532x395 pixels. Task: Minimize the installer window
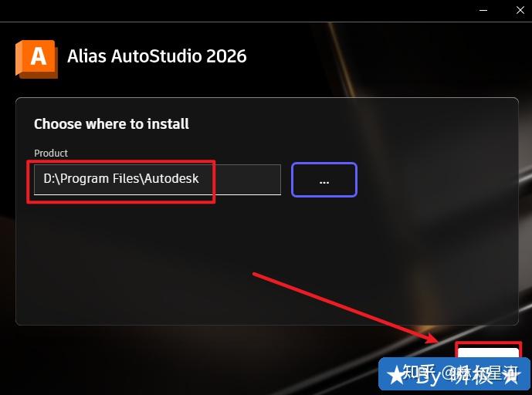[483, 10]
